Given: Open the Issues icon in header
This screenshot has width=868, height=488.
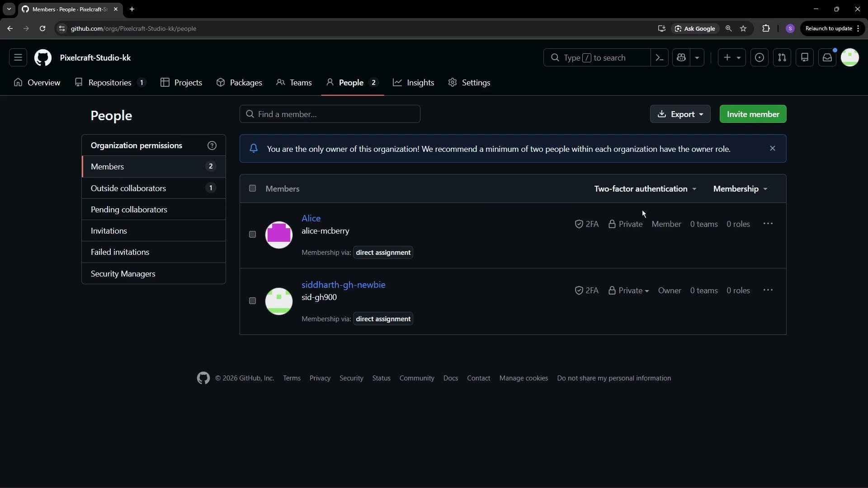Looking at the screenshot, I should coord(759,58).
